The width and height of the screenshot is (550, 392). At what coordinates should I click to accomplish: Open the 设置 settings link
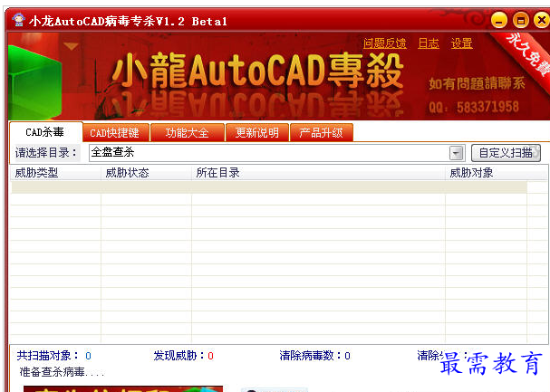[461, 43]
